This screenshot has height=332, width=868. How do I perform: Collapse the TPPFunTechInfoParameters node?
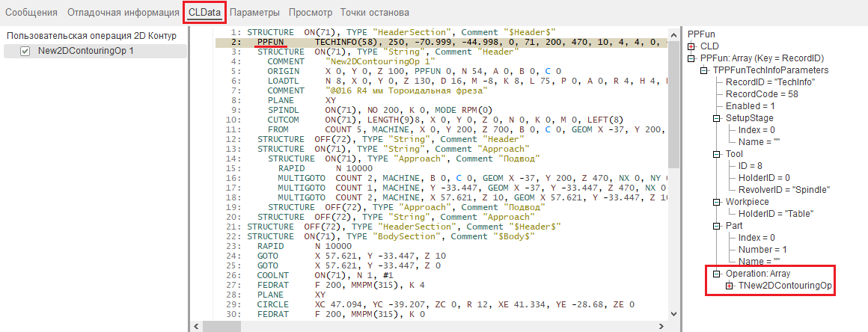click(704, 70)
